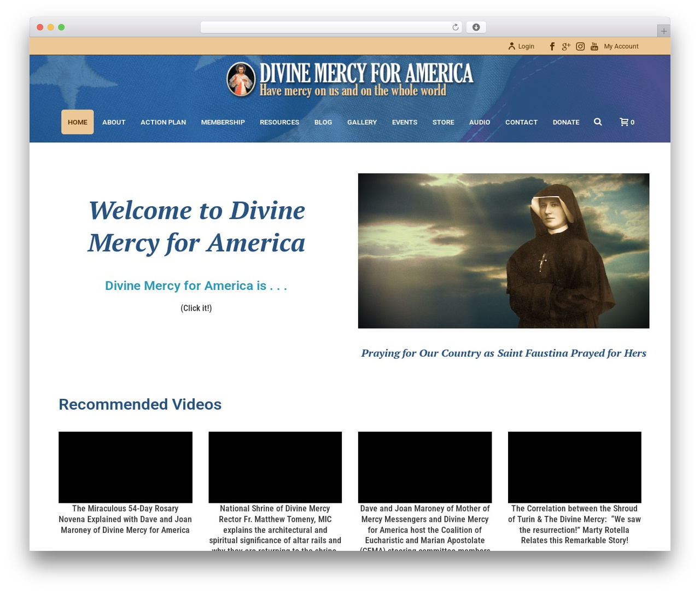The width and height of the screenshot is (700, 593).
Task: Open the Gallery menu item
Action: [x=362, y=122]
